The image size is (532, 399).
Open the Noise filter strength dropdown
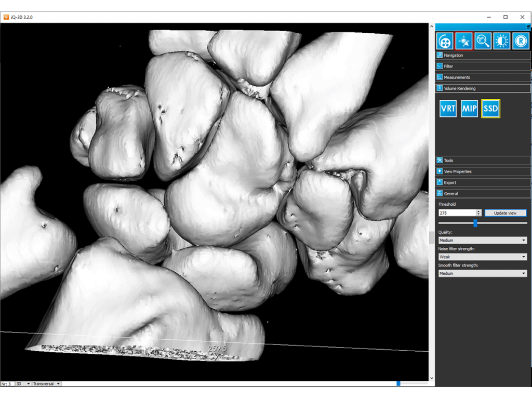click(483, 257)
